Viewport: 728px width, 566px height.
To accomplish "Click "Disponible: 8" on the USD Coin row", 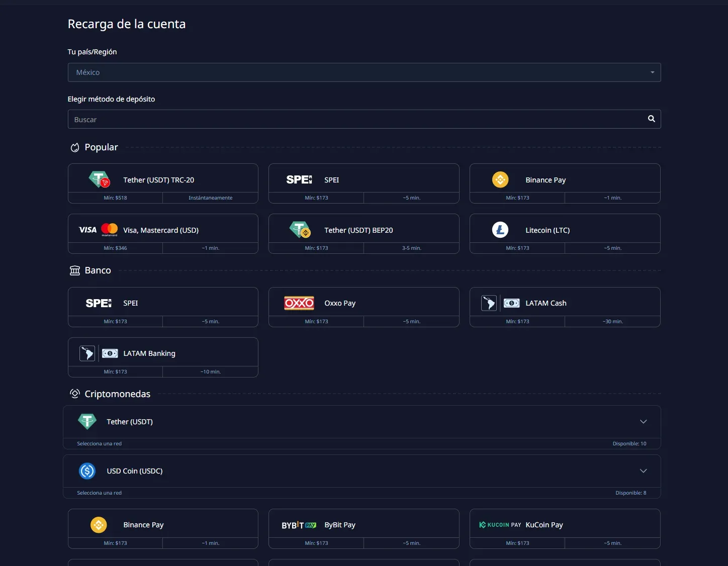I will pyautogui.click(x=631, y=493).
